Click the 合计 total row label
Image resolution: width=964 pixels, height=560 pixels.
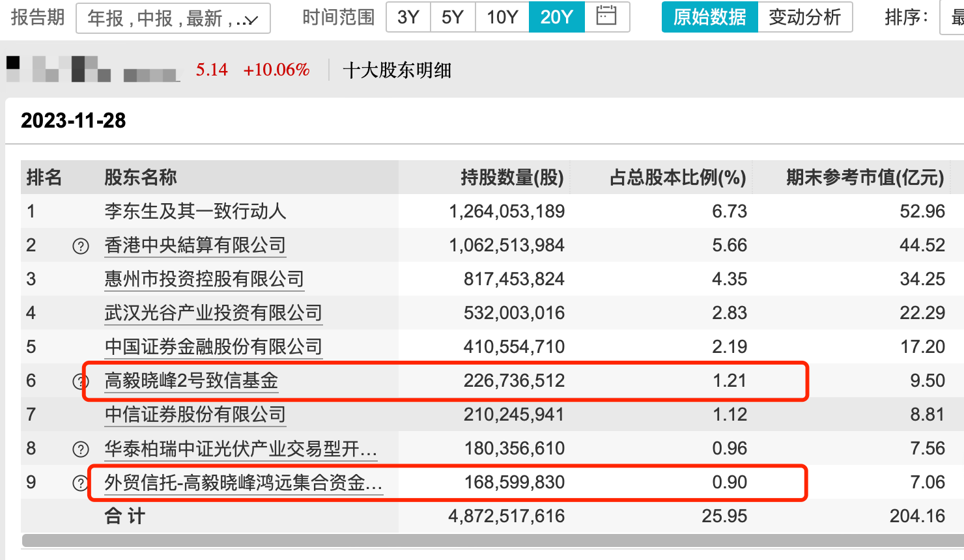[125, 516]
